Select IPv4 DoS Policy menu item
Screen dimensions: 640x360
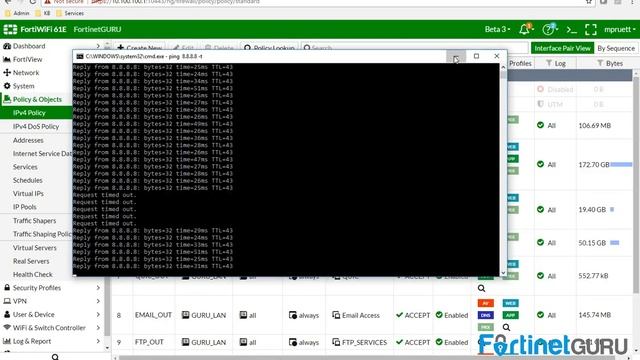tap(36, 127)
